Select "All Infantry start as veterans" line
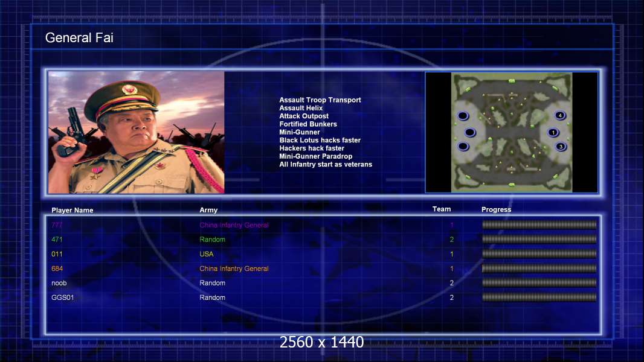 tap(326, 164)
